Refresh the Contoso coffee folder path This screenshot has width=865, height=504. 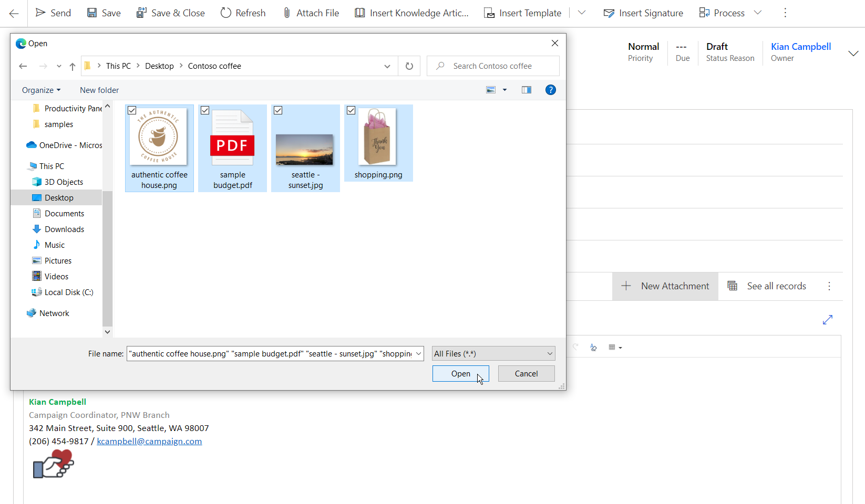point(409,66)
